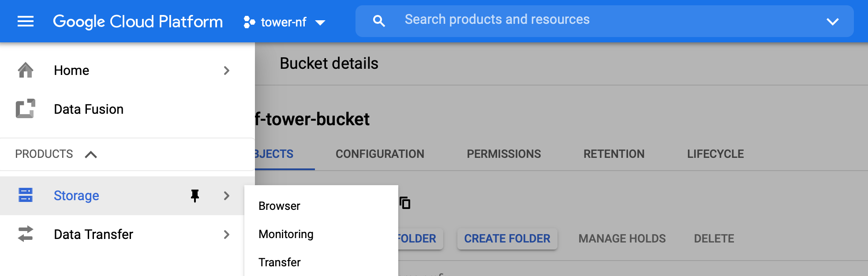Select Monitoring from Storage submenu
868x276 pixels.
point(286,234)
